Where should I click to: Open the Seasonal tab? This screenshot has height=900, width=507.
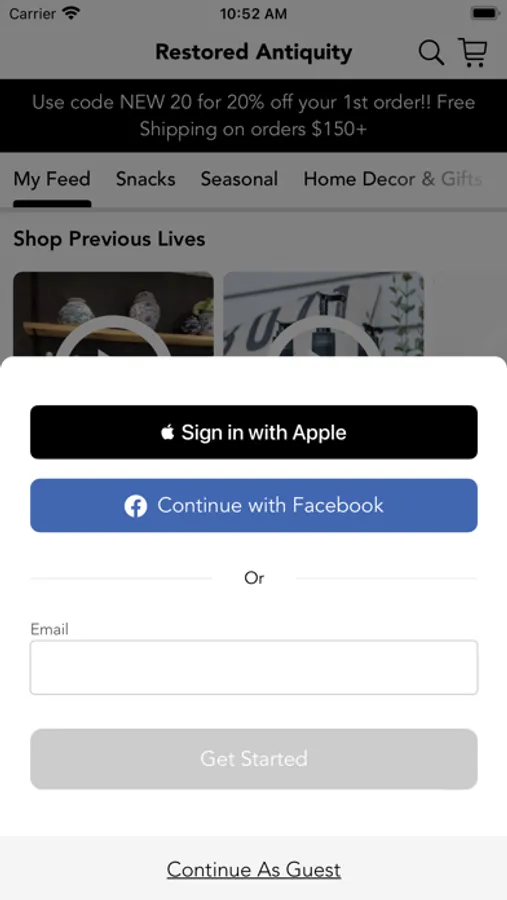[x=239, y=179]
